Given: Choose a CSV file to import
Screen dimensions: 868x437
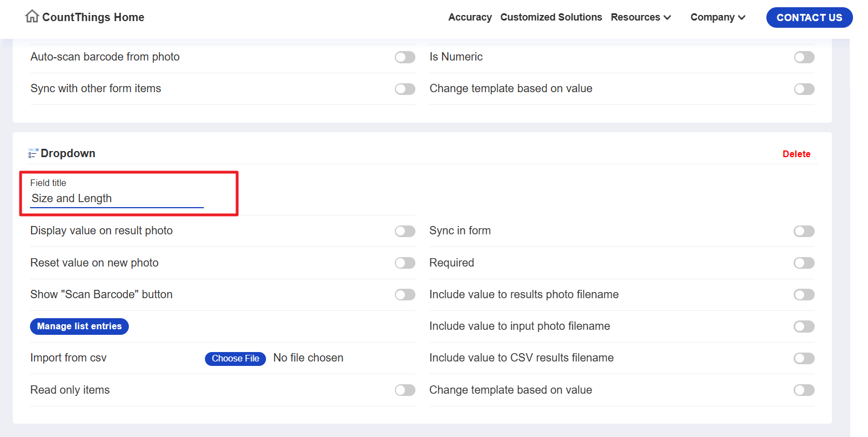Looking at the screenshot, I should pyautogui.click(x=235, y=359).
